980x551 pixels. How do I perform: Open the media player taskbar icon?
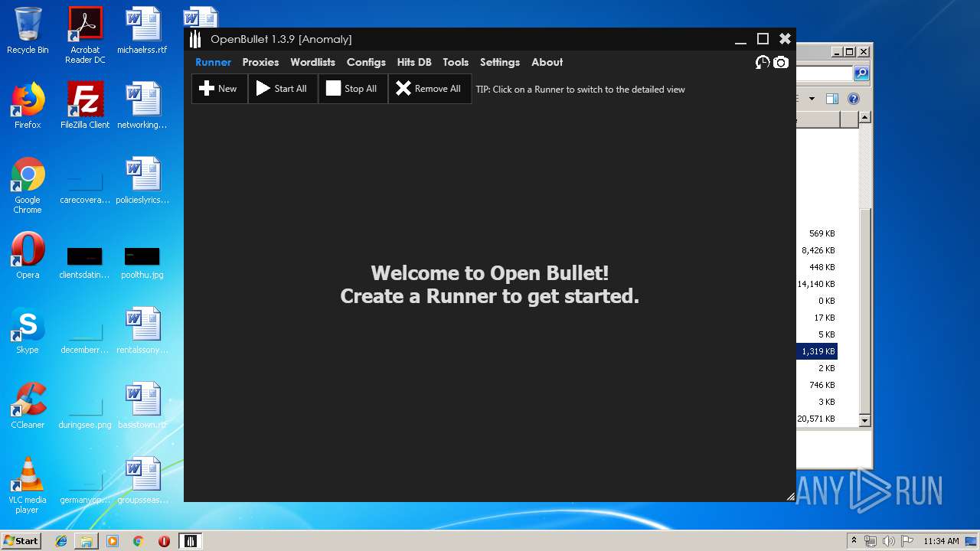coord(113,541)
